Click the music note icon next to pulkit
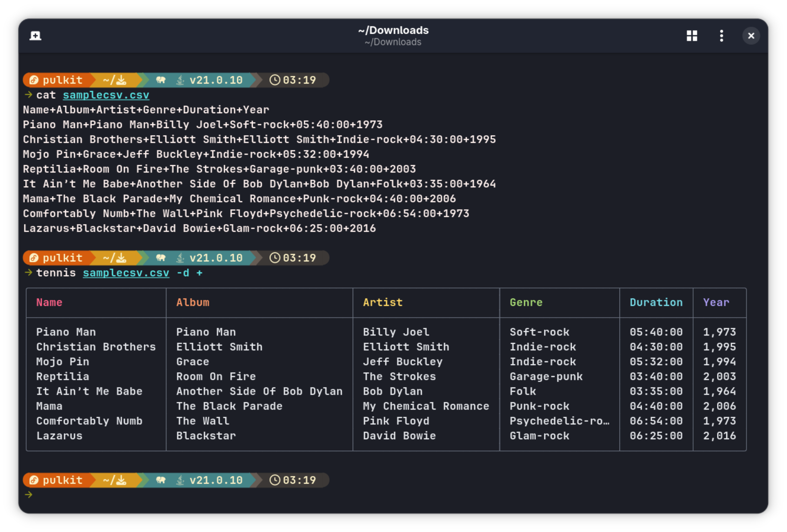 (34, 80)
